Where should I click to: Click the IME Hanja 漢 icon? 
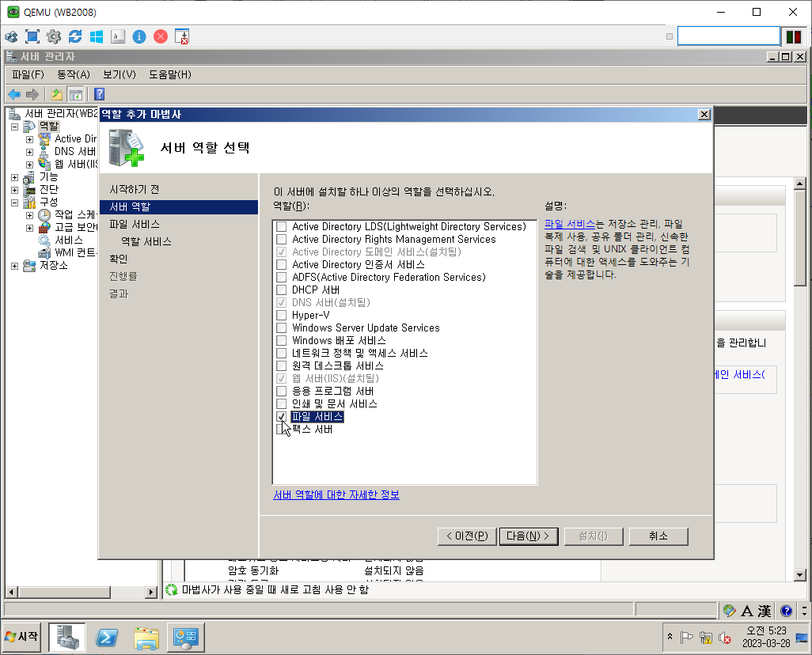[765, 611]
